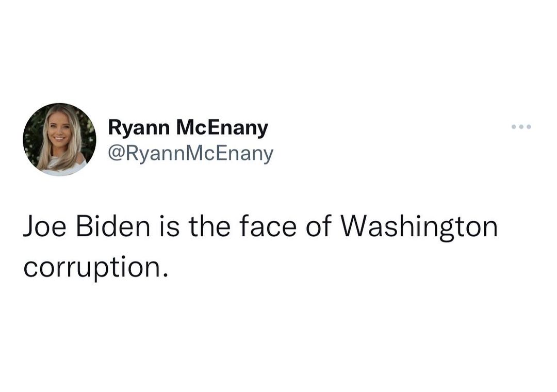557x392 pixels.
Task: Visit the @RyannMcEnany handle link
Action: click(190, 153)
